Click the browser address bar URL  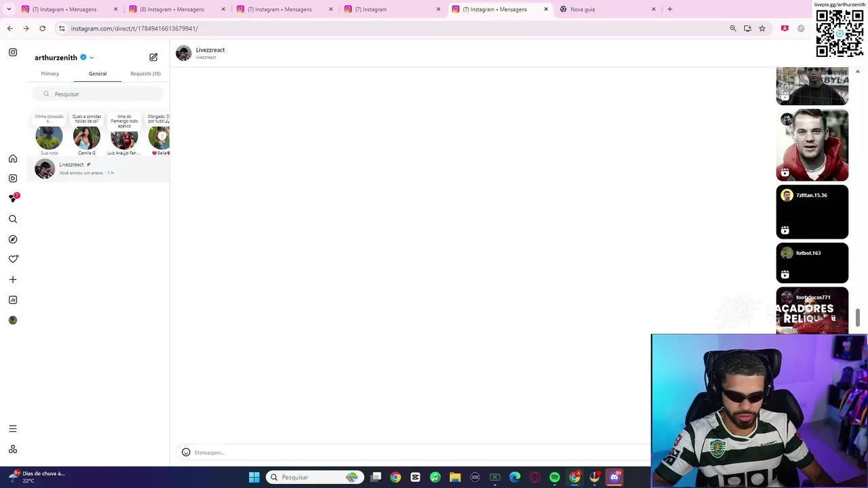[134, 28]
